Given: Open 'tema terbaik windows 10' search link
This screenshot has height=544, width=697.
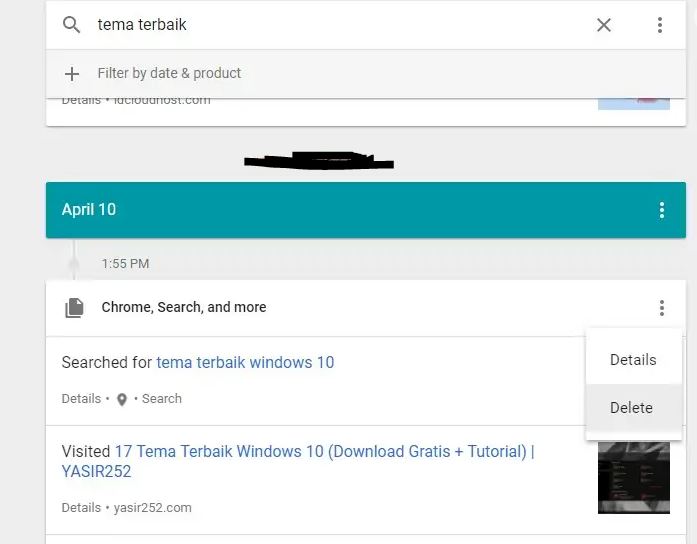Looking at the screenshot, I should 245,362.
